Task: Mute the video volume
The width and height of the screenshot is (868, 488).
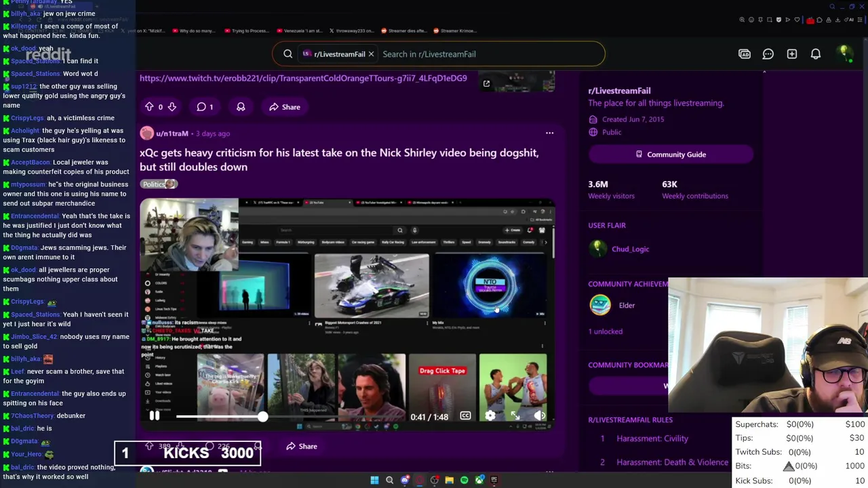Action: click(540, 416)
